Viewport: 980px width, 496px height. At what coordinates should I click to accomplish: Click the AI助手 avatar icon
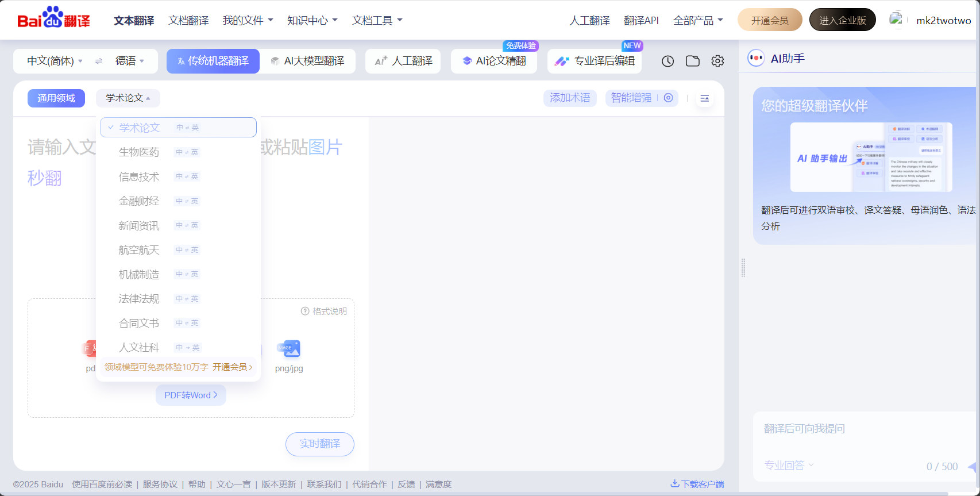pyautogui.click(x=756, y=58)
